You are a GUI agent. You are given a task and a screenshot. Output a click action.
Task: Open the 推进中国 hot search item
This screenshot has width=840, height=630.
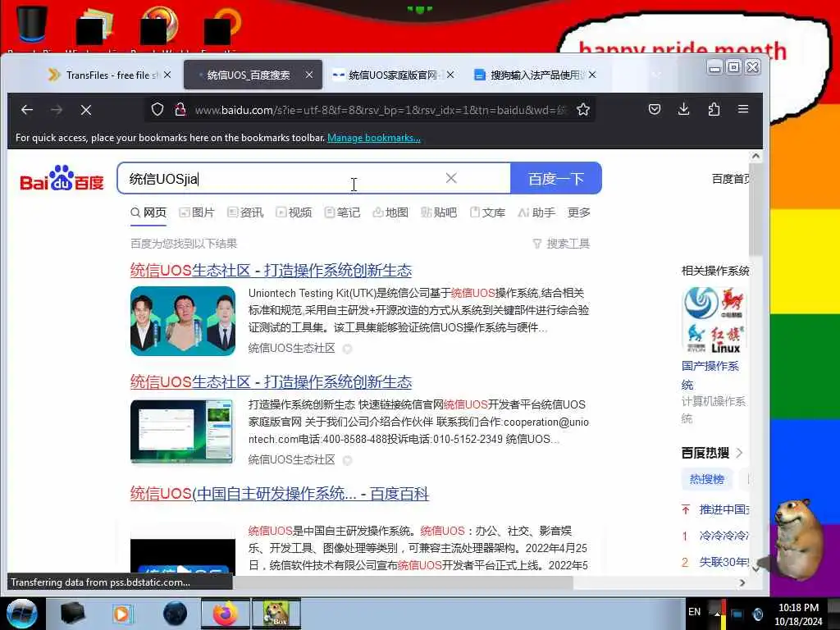pyautogui.click(x=724, y=509)
